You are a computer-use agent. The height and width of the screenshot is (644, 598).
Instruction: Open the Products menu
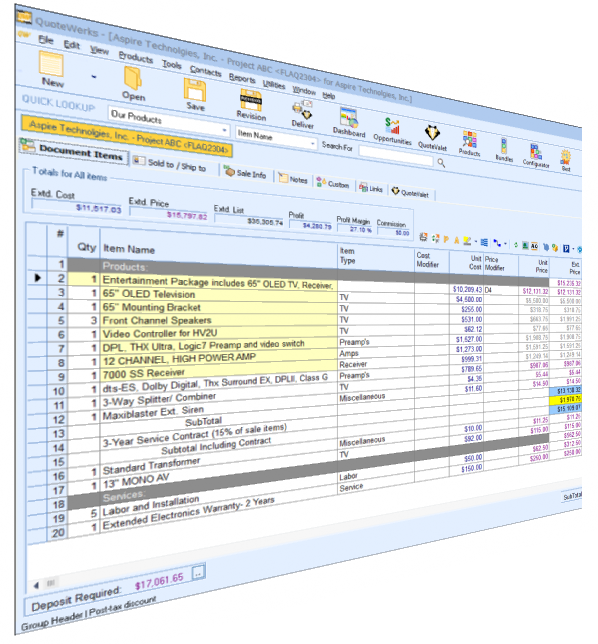point(136,58)
